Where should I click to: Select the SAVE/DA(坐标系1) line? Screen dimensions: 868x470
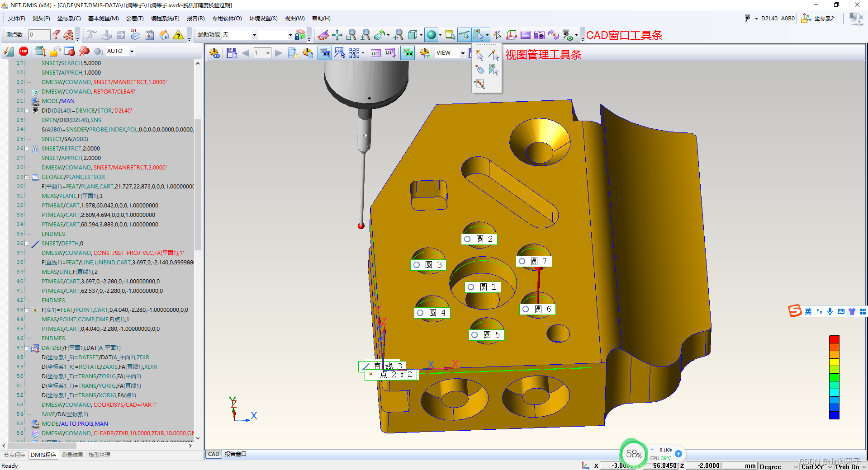click(x=65, y=414)
